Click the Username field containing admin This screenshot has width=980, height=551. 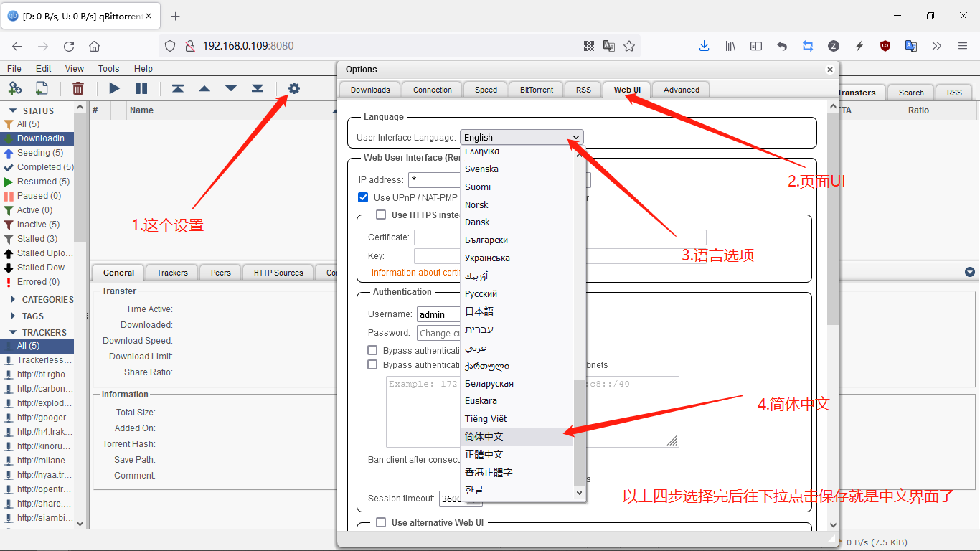pos(438,314)
